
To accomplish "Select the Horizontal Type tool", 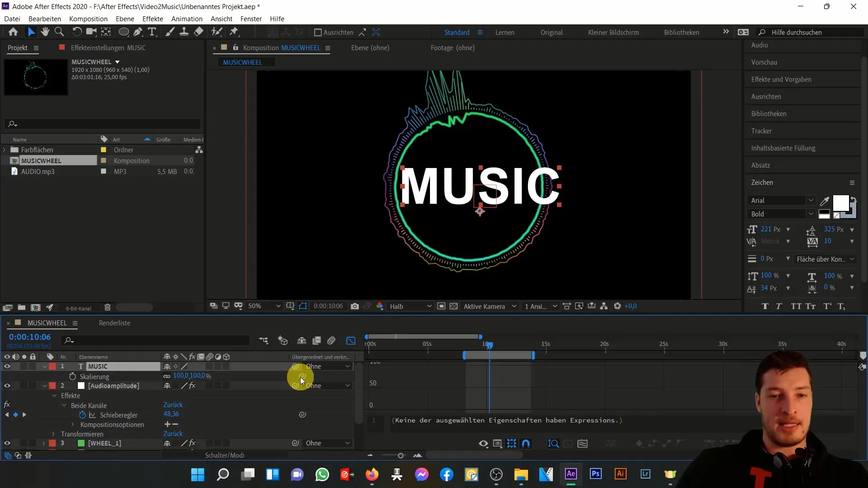I will point(152,32).
